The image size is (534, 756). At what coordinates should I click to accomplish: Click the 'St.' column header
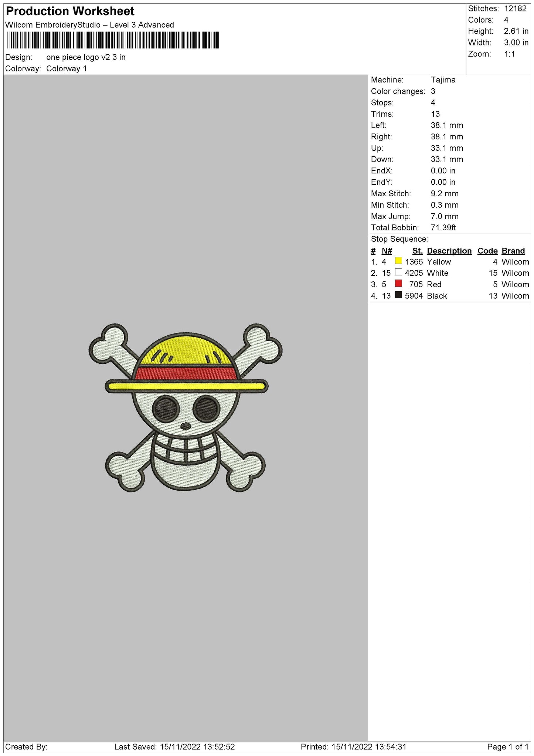click(x=418, y=251)
